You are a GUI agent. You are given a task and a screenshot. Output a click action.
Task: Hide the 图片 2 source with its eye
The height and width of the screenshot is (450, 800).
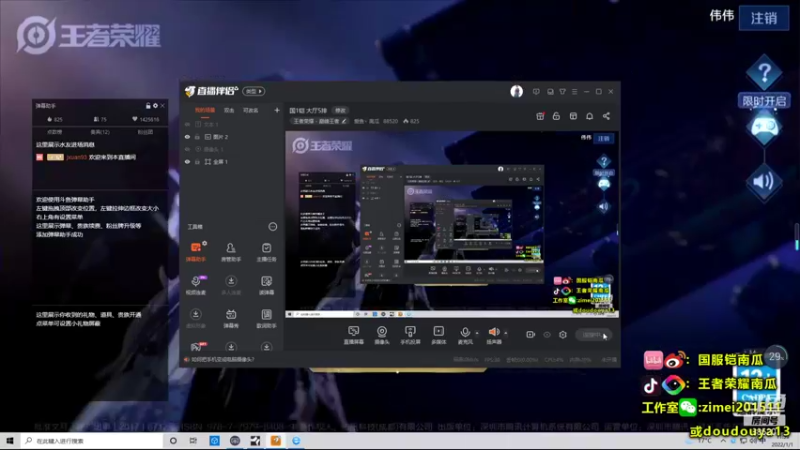click(x=187, y=137)
